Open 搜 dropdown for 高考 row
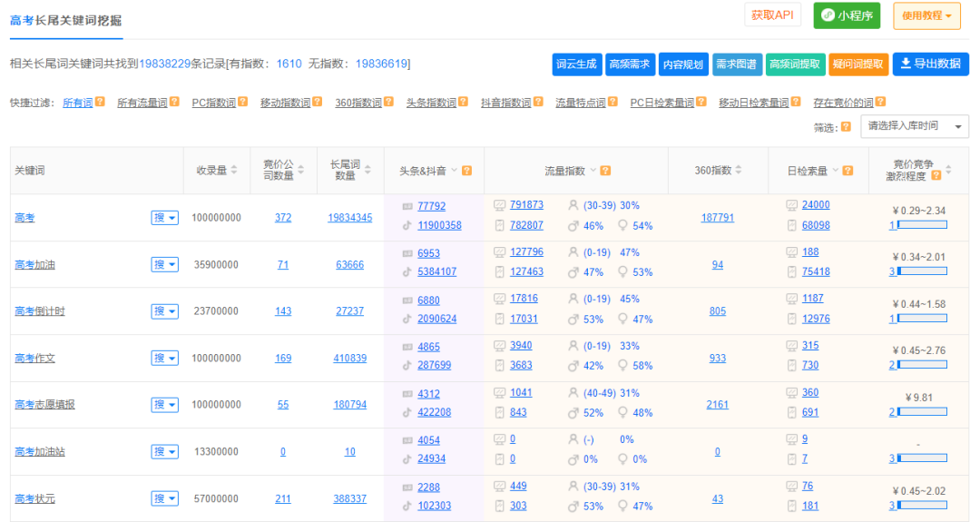This screenshot has height=522, width=980. tap(164, 218)
